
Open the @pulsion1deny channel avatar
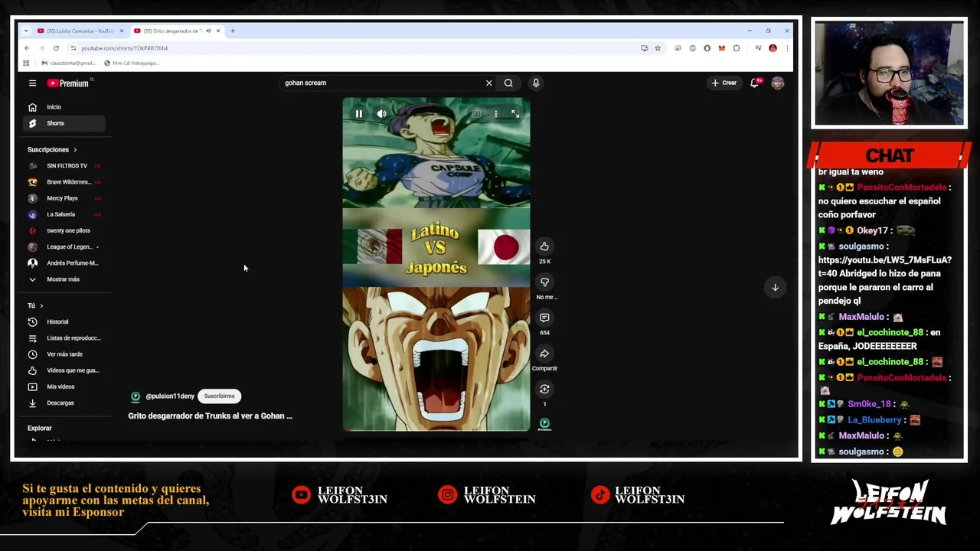pyautogui.click(x=136, y=396)
